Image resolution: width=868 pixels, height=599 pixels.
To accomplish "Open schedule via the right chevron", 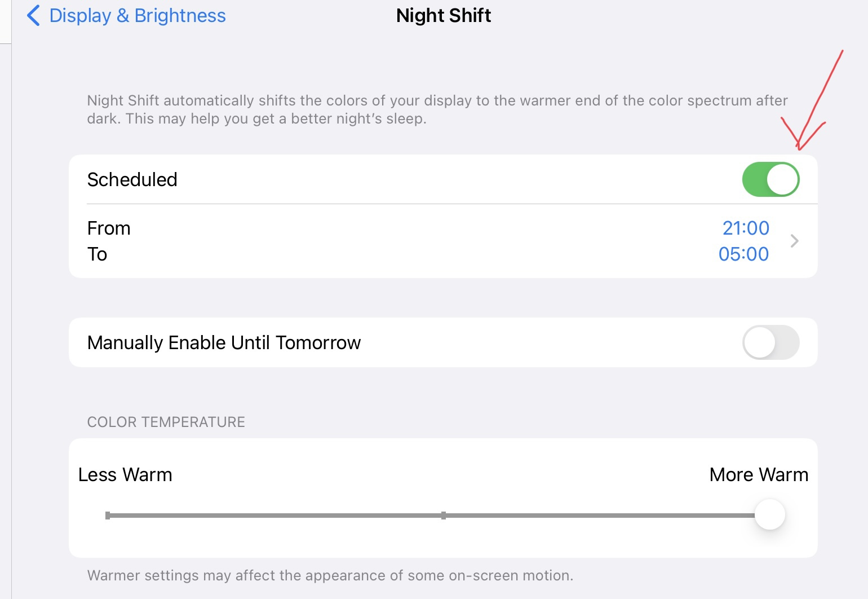I will (795, 241).
